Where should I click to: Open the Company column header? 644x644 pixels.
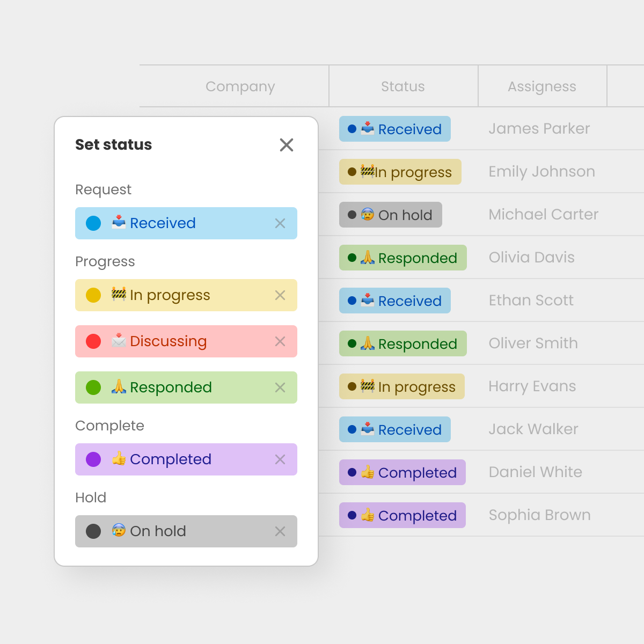pyautogui.click(x=240, y=86)
